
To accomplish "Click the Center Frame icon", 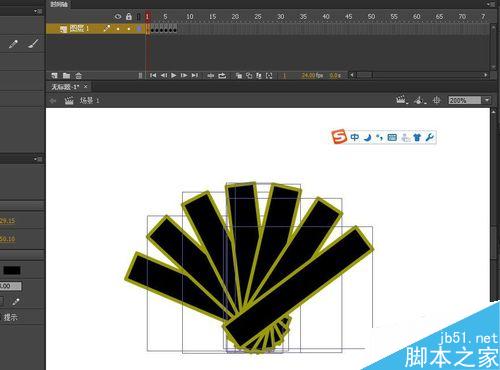I will point(211,76).
